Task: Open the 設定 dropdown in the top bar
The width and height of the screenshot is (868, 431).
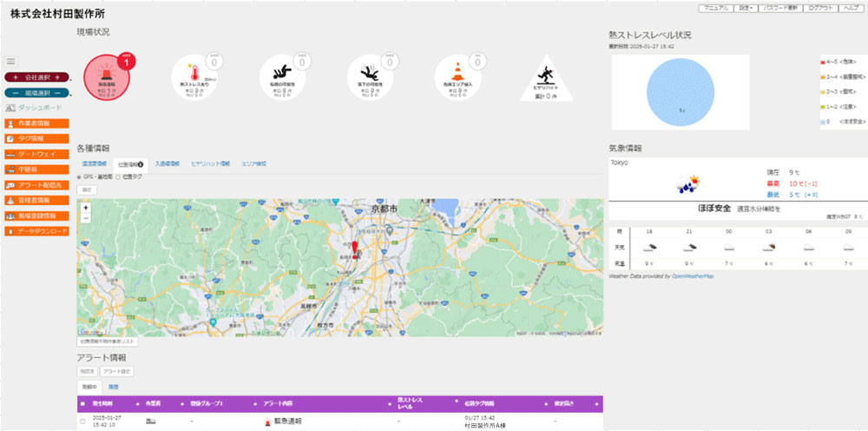Action: click(x=746, y=7)
